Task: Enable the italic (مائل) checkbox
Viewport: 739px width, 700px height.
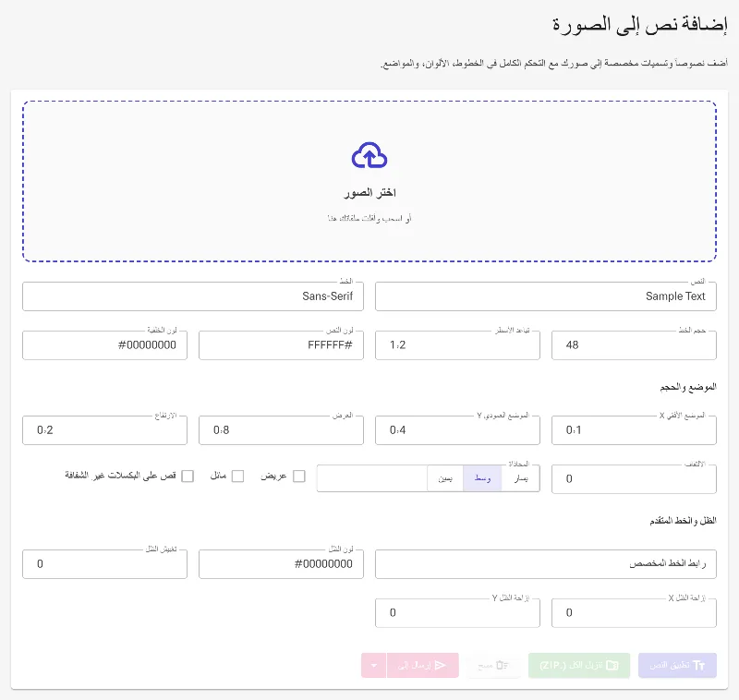Action: [238, 477]
